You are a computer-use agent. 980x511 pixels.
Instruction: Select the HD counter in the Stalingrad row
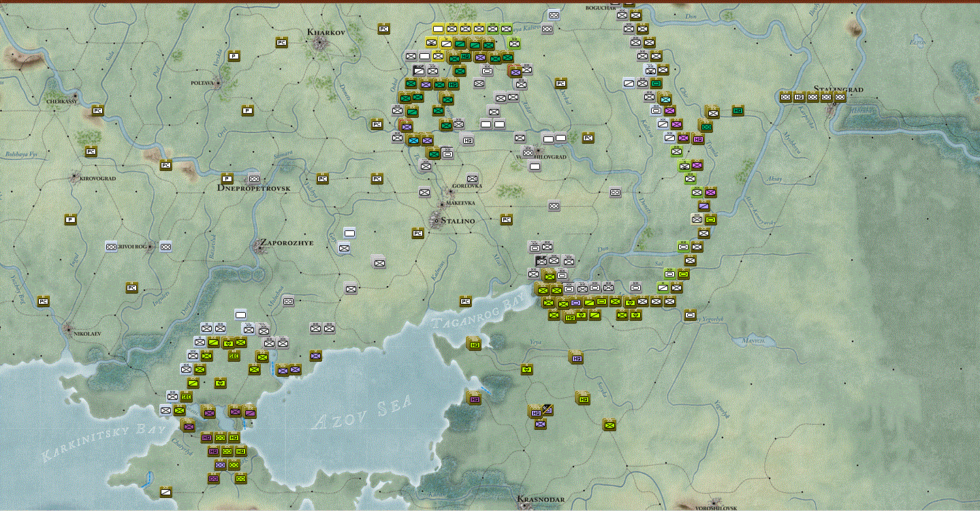tap(799, 97)
